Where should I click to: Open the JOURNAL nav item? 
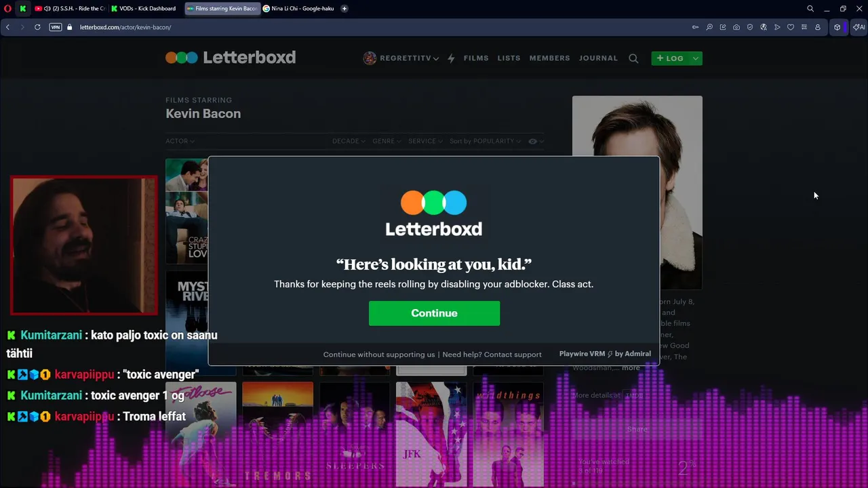coord(598,58)
